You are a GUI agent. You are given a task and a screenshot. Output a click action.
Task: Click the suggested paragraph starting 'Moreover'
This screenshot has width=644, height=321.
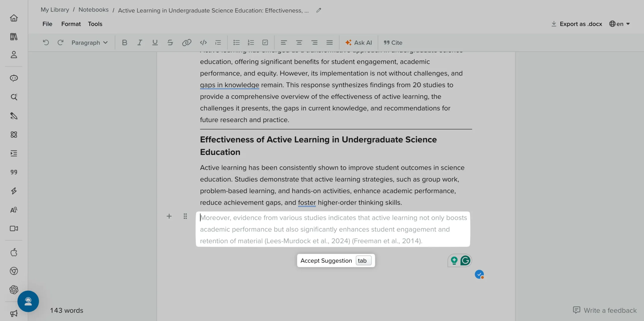(333, 229)
